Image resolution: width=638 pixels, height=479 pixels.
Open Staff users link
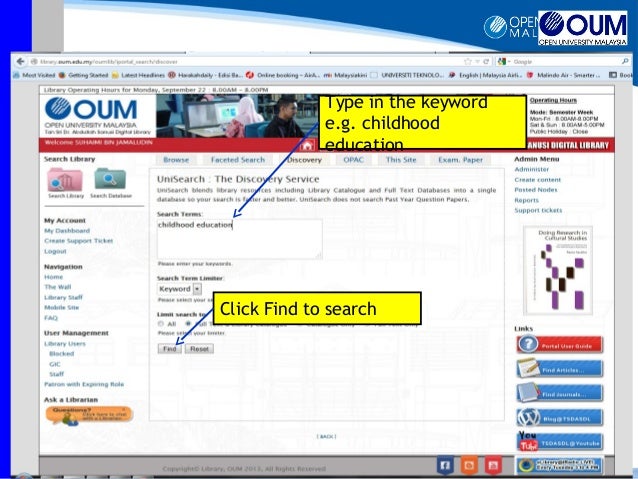point(57,374)
